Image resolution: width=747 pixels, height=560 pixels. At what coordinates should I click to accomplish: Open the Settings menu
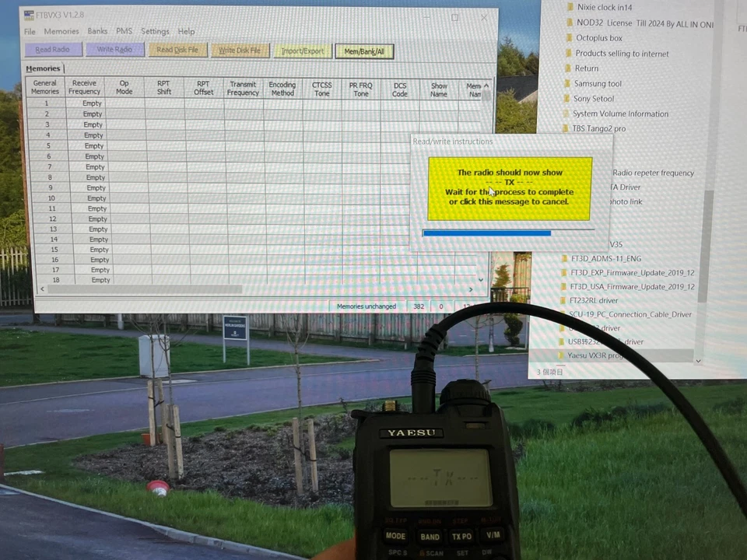155,31
